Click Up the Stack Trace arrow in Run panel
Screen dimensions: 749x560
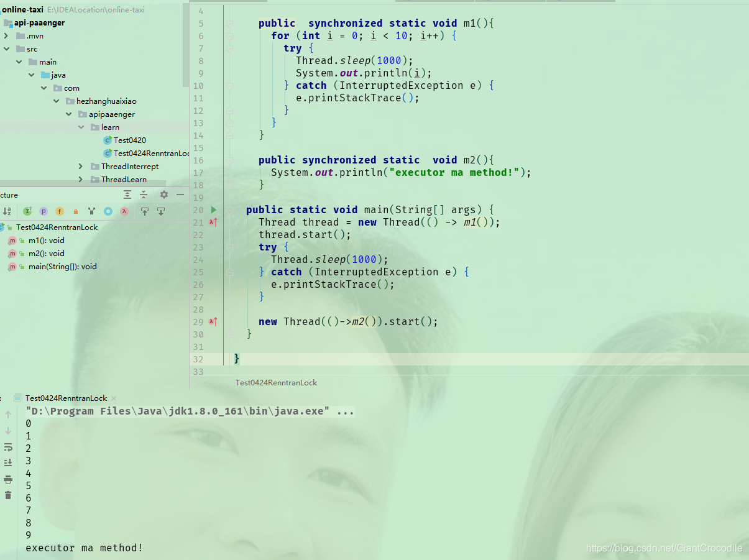(x=8, y=415)
